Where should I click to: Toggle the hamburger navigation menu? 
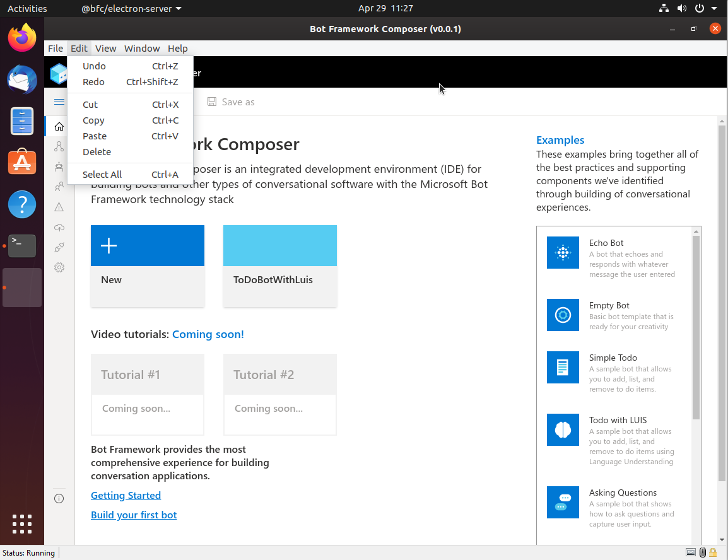pyautogui.click(x=59, y=102)
